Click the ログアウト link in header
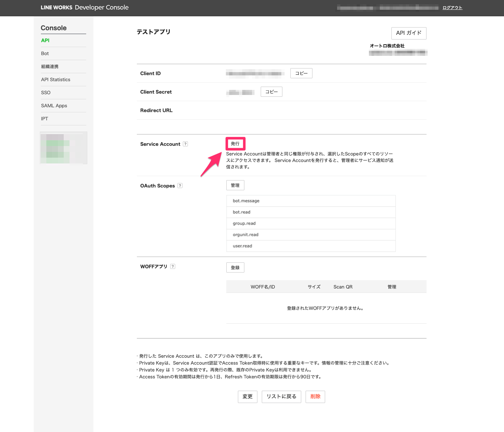 [452, 8]
